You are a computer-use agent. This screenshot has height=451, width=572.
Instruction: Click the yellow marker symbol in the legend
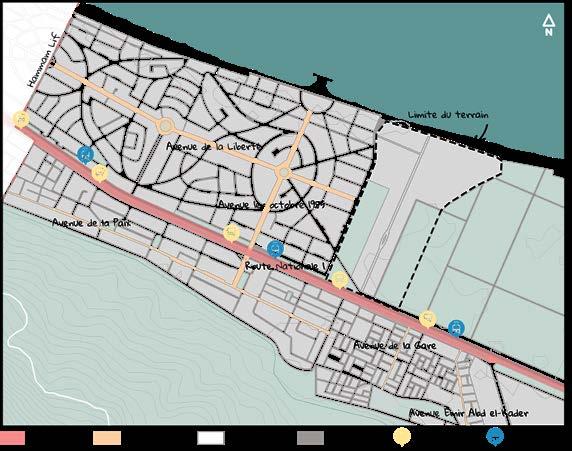click(x=402, y=437)
